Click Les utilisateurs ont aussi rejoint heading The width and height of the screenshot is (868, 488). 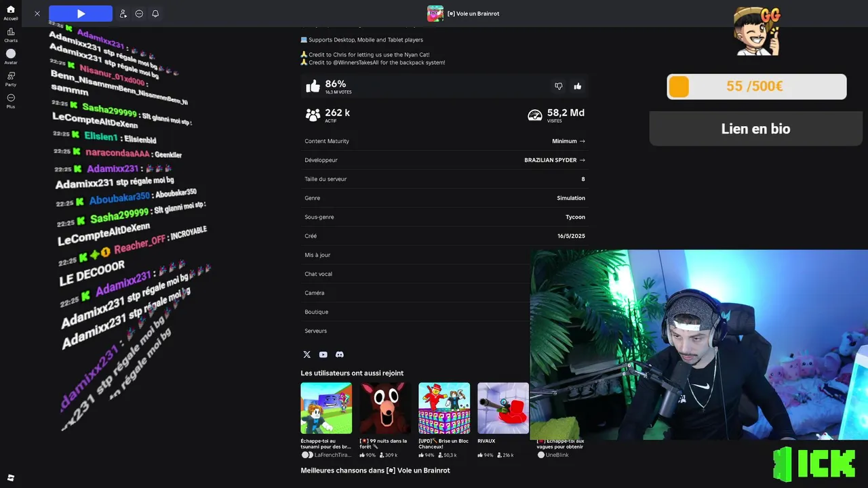[x=352, y=373]
